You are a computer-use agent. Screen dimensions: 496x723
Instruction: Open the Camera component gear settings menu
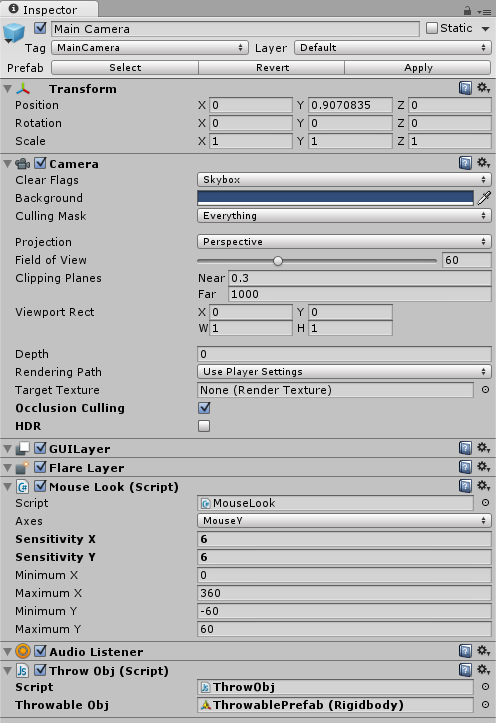tap(484, 162)
